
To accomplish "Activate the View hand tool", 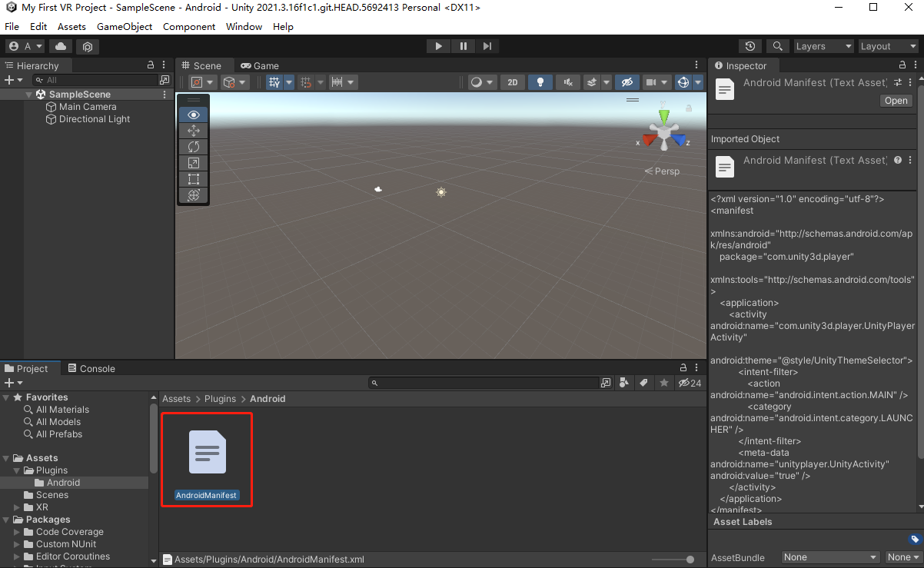I will pos(194,115).
